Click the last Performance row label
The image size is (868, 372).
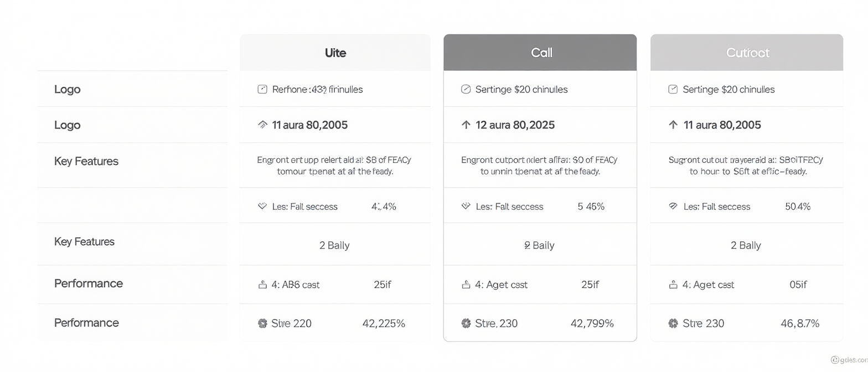pyautogui.click(x=86, y=323)
